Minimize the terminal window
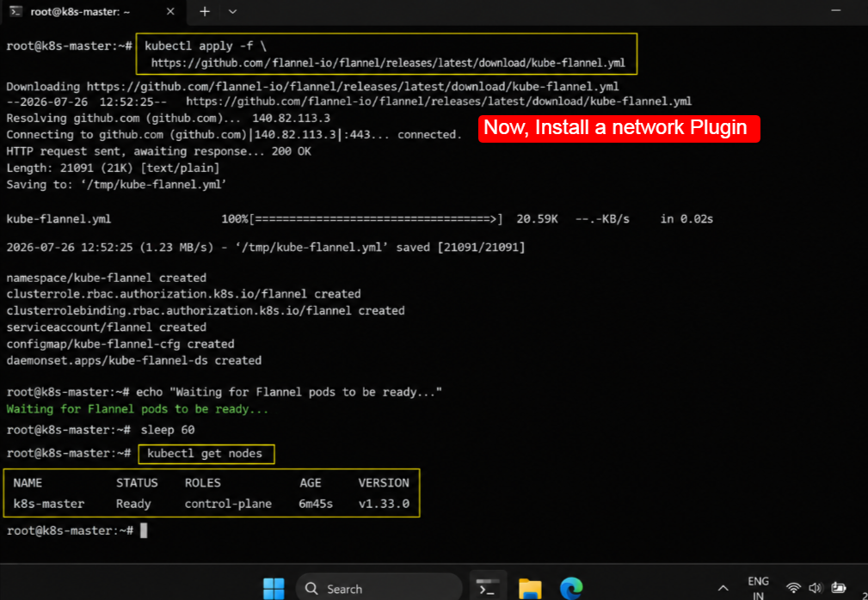The image size is (868, 600). coord(836,10)
